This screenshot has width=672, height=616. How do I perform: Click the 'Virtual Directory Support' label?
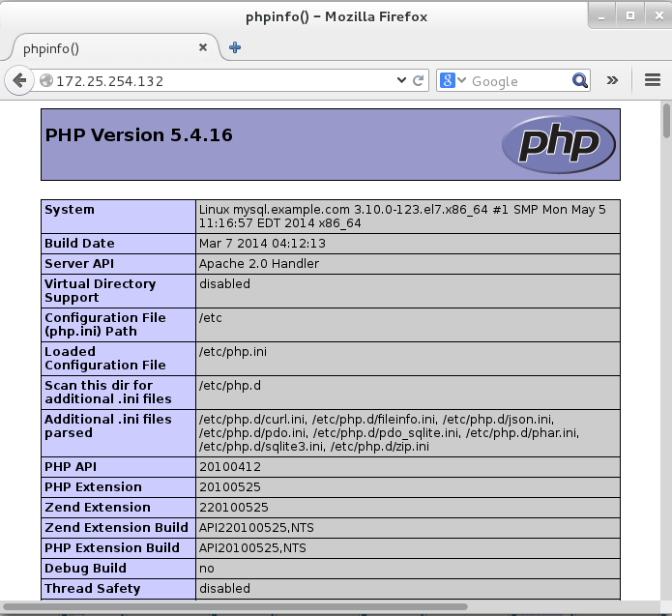click(x=101, y=291)
